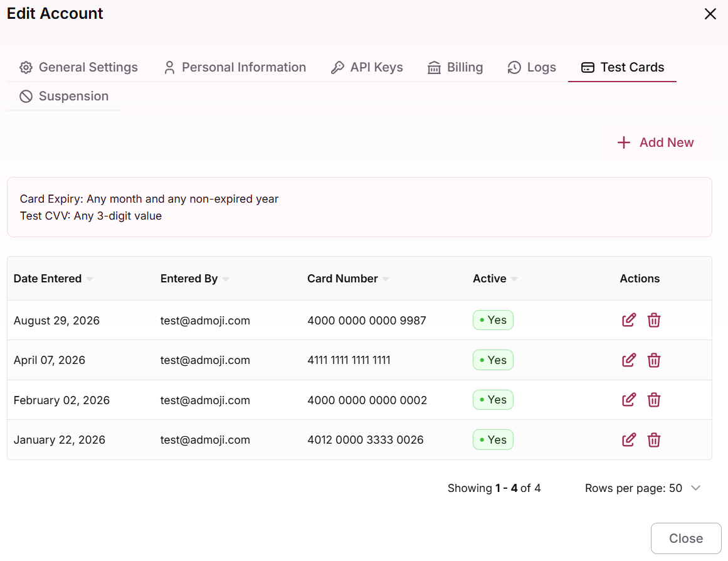Go to the Billing tab

(x=455, y=67)
